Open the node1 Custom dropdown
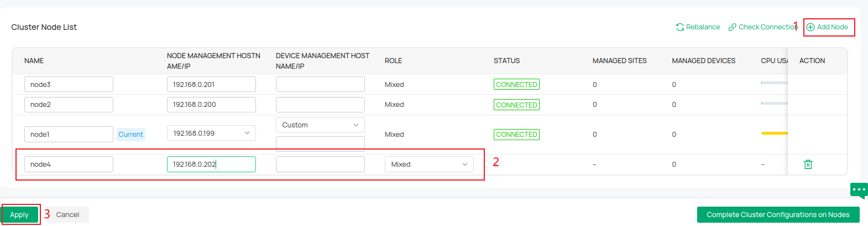This screenshot has width=868, height=226. point(320,125)
